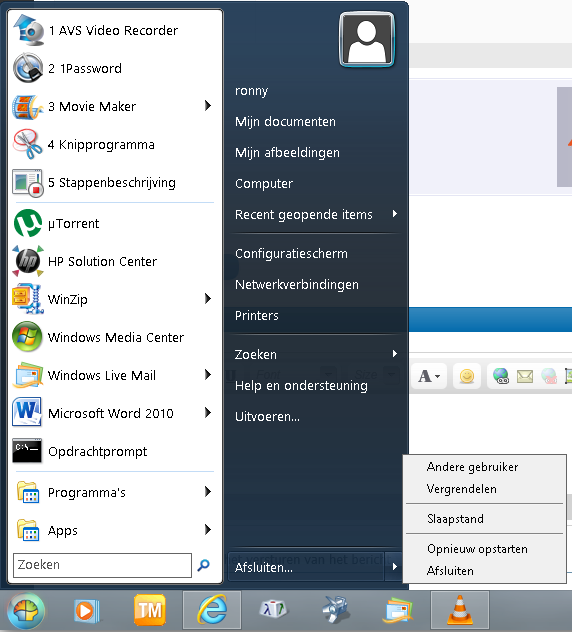The image size is (572, 632).
Task: Click the Zoeken search input field
Action: tap(102, 565)
